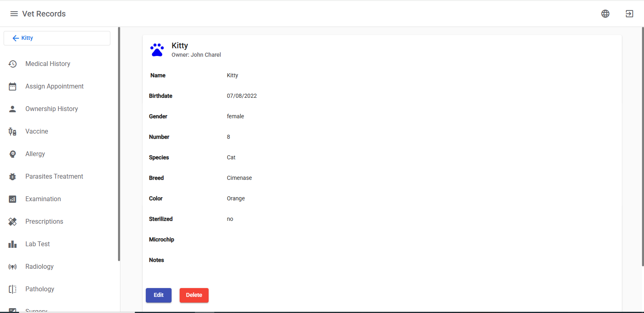Click the Kitty back link text
The image size is (644, 313).
(x=27, y=38)
